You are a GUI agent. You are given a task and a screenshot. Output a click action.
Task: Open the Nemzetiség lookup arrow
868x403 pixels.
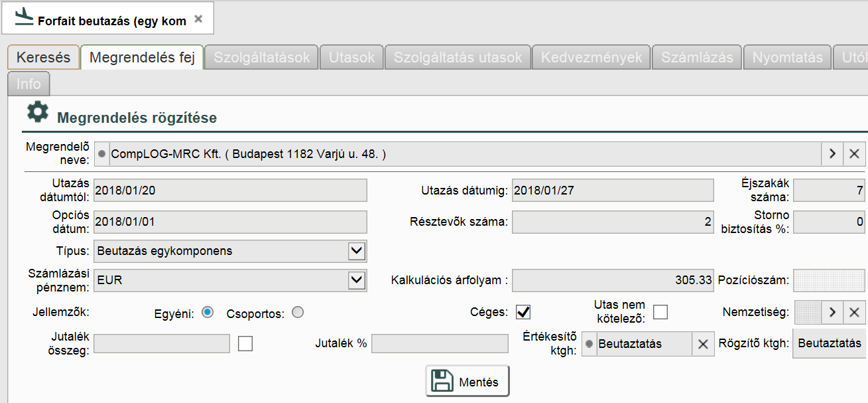pos(832,311)
